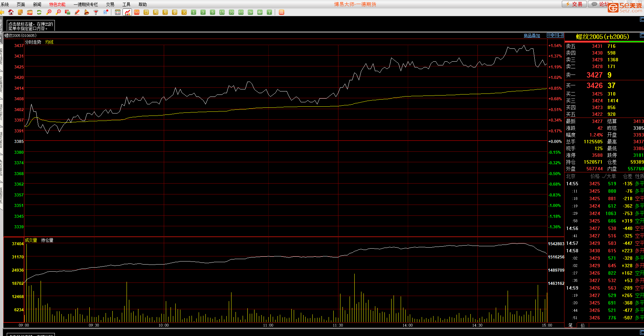Image resolution: width=644 pixels, height=336 pixels.
Task: Click the left arrow panel button
Action: 550,35
